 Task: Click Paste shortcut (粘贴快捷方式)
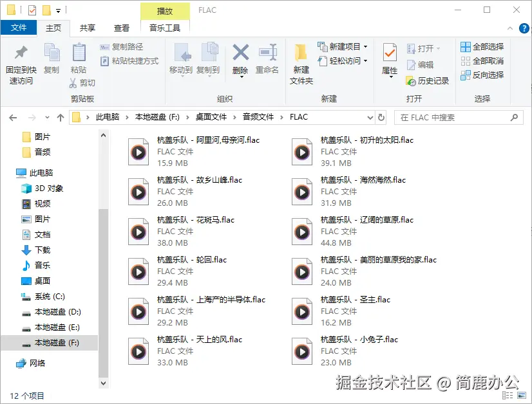coord(129,61)
